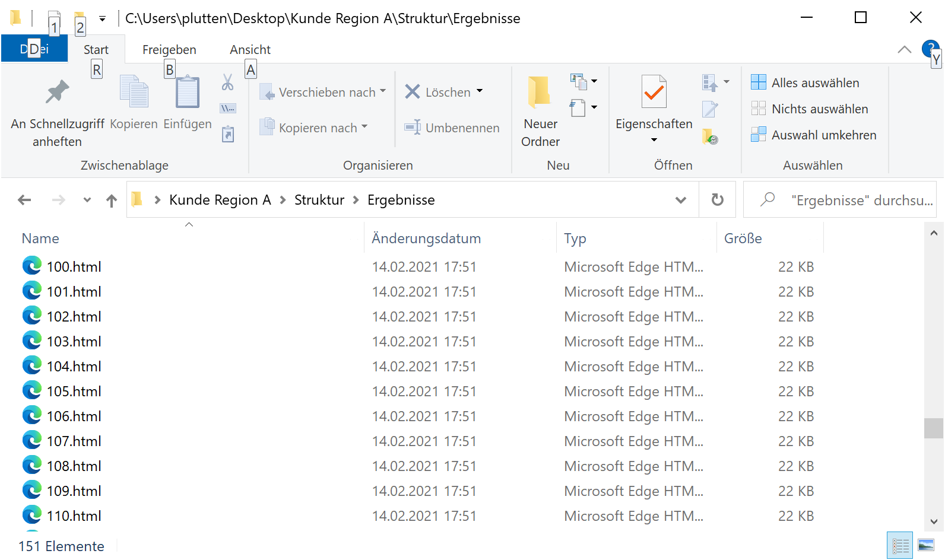Go back with the left arrow
The image size is (945, 560).
24,200
